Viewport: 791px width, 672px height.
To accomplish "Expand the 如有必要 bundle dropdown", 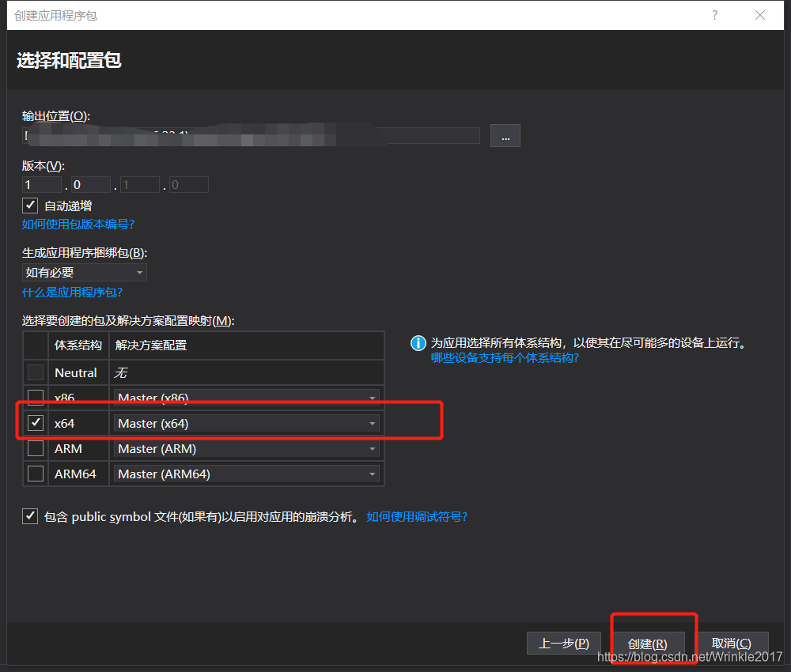I will pos(85,272).
